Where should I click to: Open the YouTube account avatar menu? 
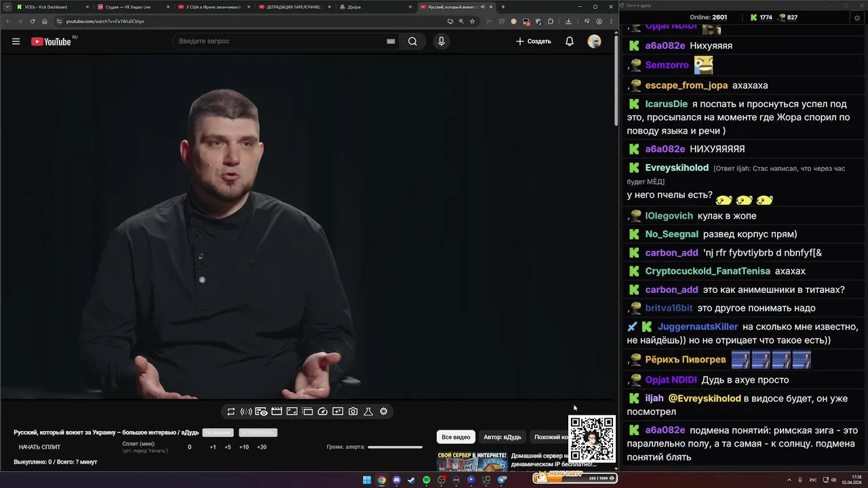tap(594, 41)
